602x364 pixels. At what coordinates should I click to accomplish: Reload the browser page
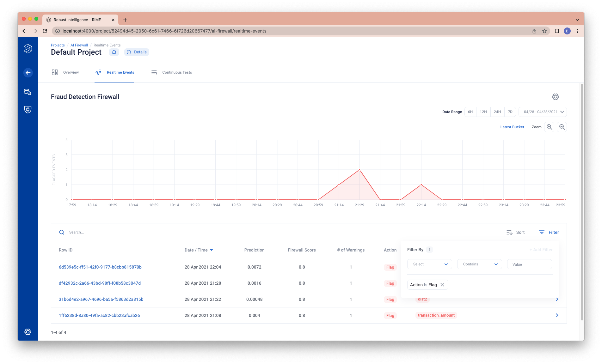[x=45, y=31]
